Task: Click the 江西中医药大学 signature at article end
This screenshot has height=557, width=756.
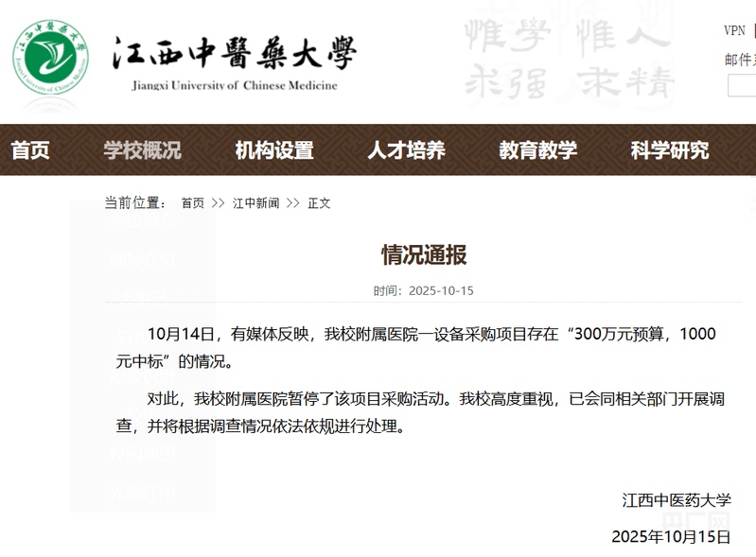Action: pos(676,500)
